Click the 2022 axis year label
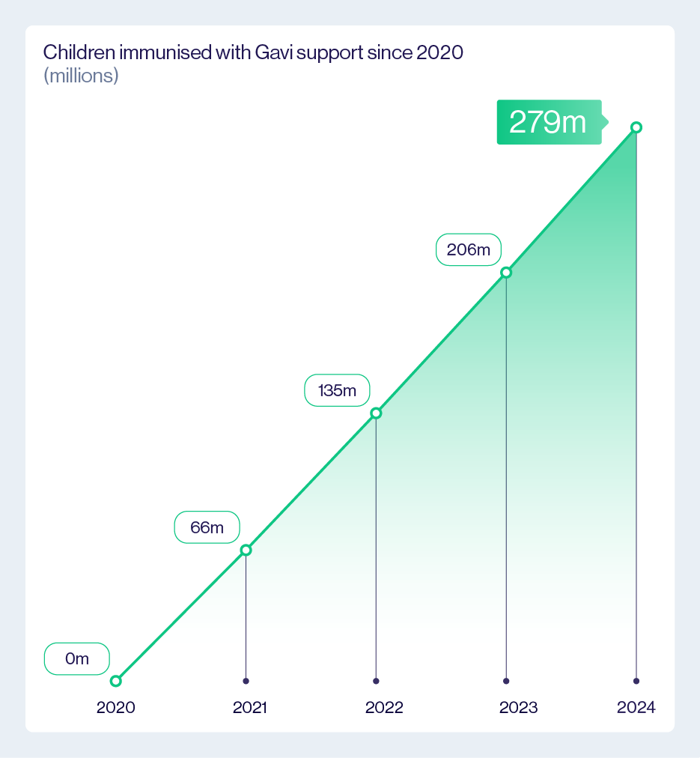This screenshot has width=700, height=758. pos(384,708)
